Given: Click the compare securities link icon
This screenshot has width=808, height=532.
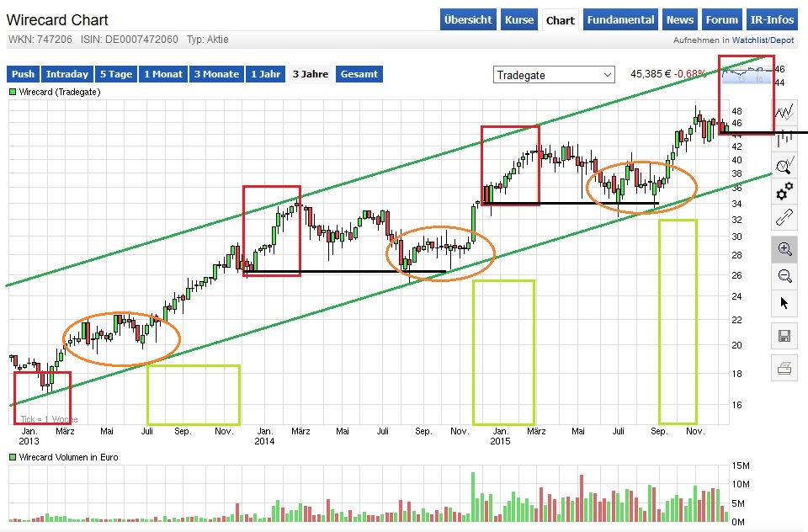Looking at the screenshot, I should pos(784,216).
